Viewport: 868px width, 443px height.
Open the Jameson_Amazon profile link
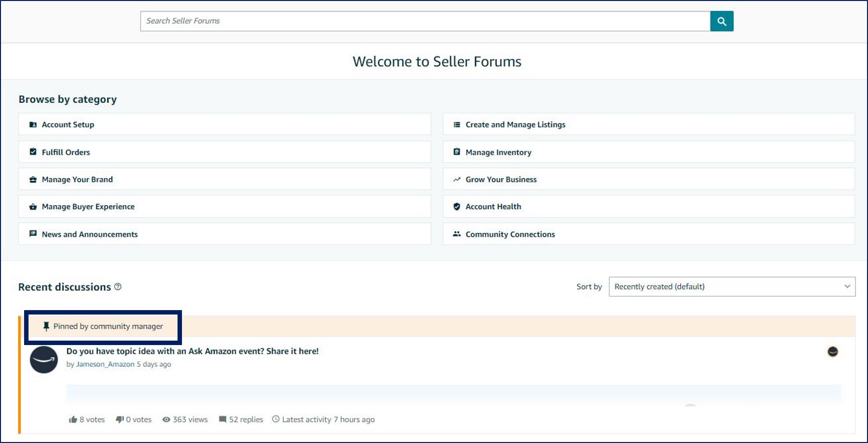point(105,364)
